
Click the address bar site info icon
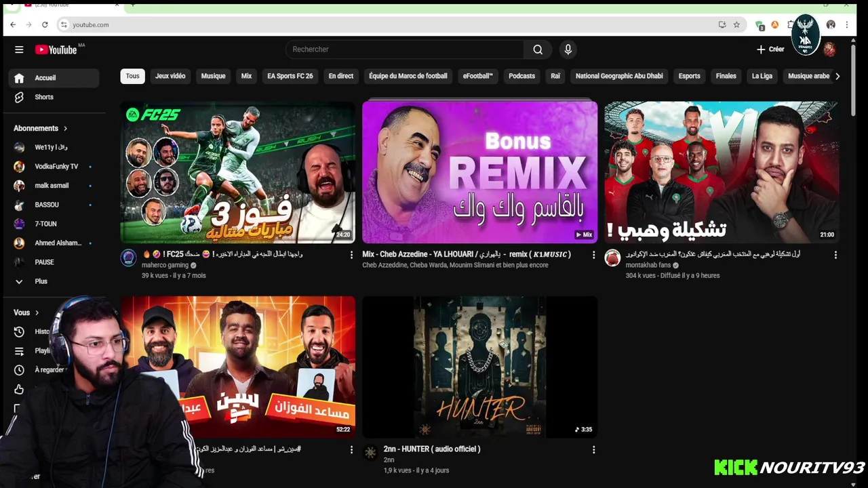tap(64, 24)
